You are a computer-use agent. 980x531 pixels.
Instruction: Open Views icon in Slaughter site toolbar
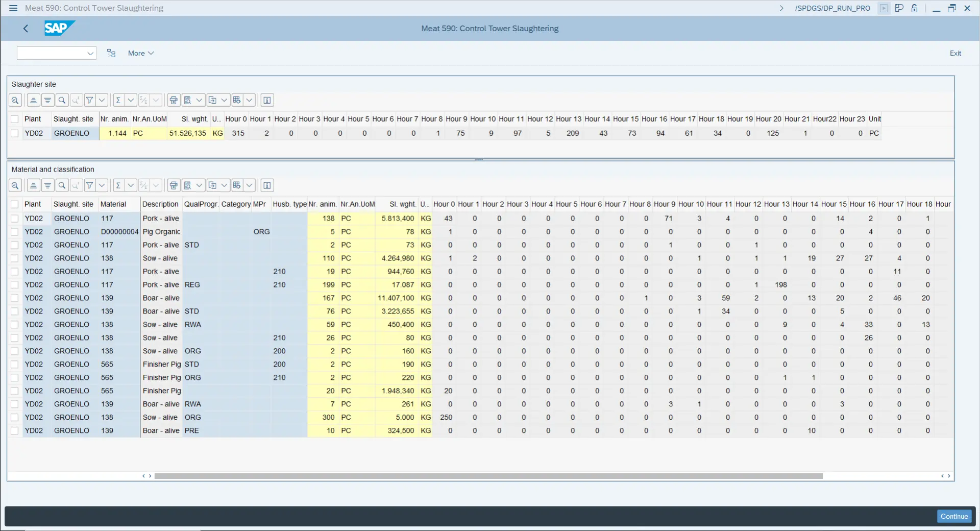187,100
